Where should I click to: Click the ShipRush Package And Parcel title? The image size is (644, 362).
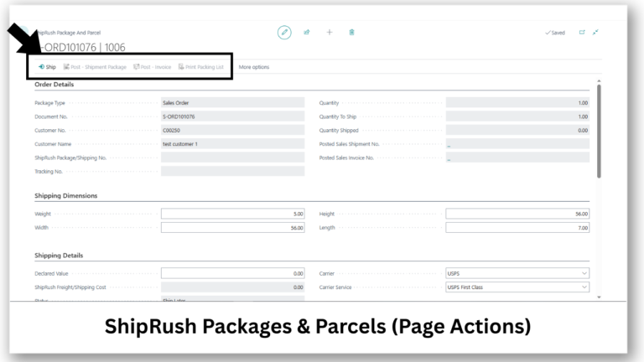tap(68, 33)
